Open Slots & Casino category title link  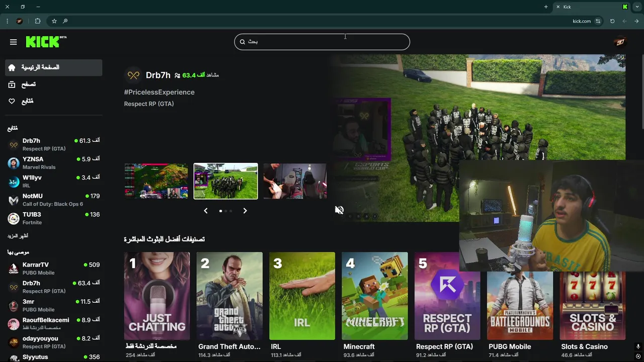pyautogui.click(x=584, y=346)
